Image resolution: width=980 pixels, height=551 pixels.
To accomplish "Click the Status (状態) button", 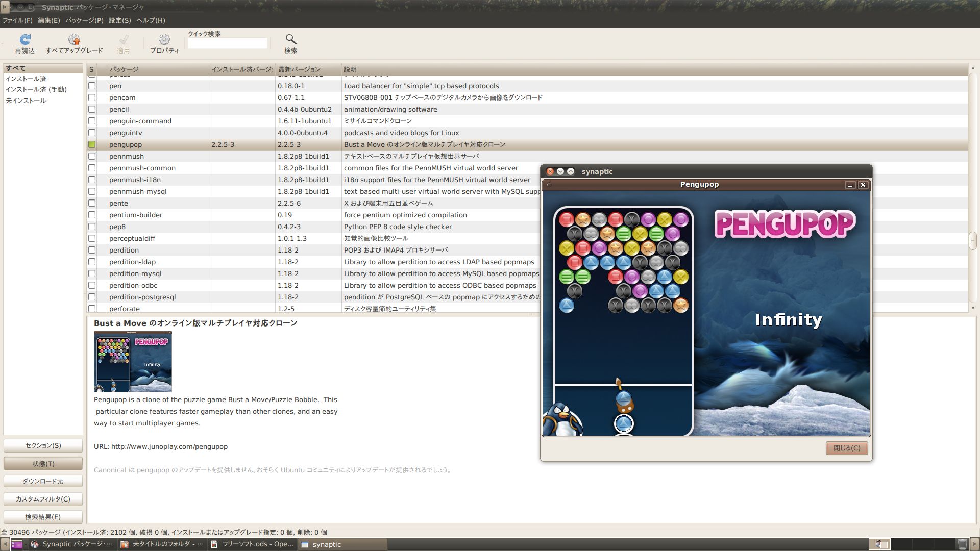I will 43,464.
